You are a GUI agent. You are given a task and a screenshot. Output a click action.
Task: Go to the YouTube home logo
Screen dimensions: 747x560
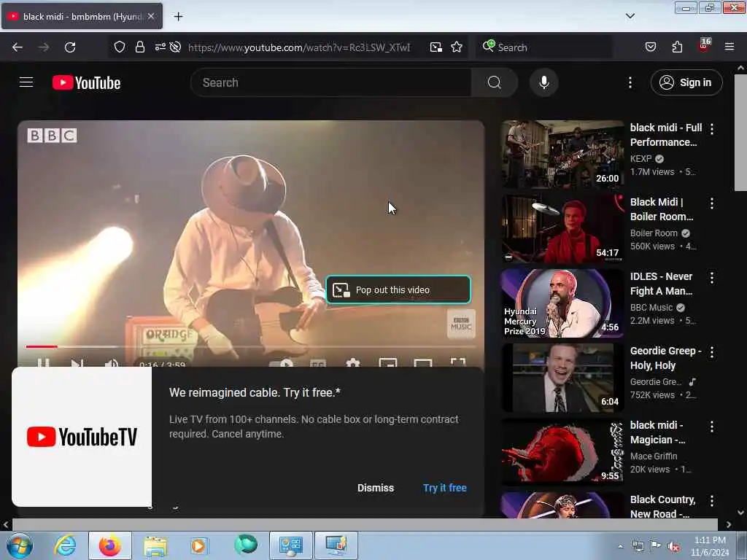pyautogui.click(x=86, y=83)
